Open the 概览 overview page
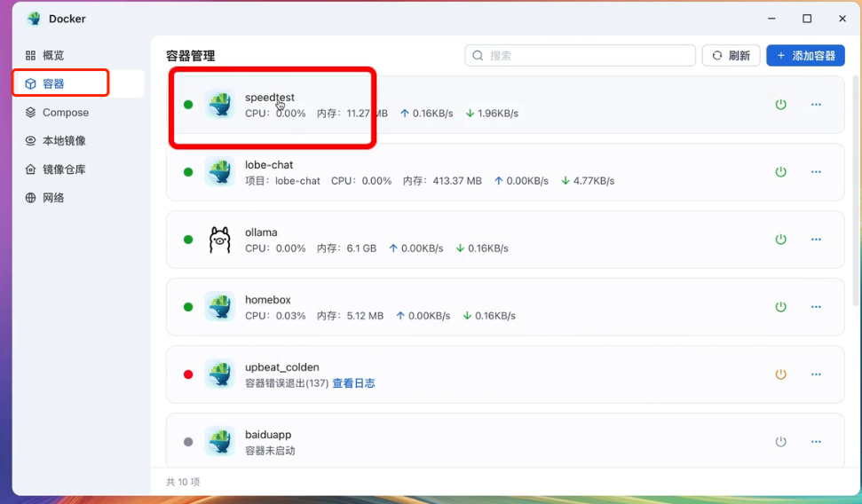 click(79, 56)
